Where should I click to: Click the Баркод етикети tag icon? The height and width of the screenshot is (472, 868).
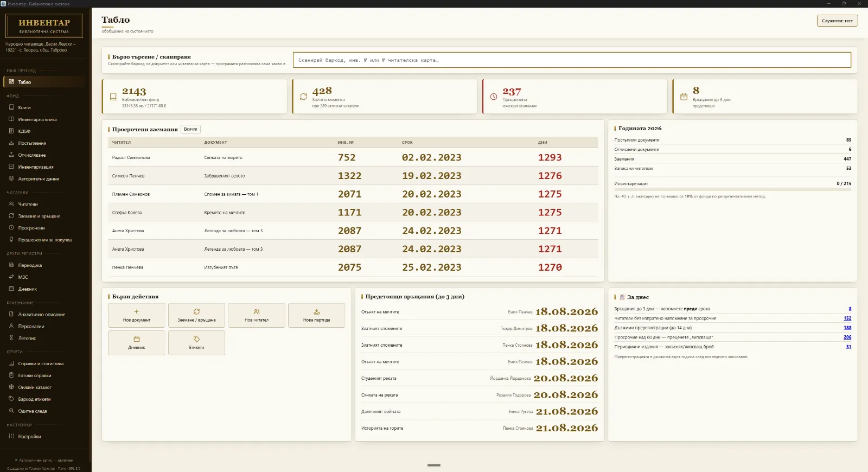11,399
